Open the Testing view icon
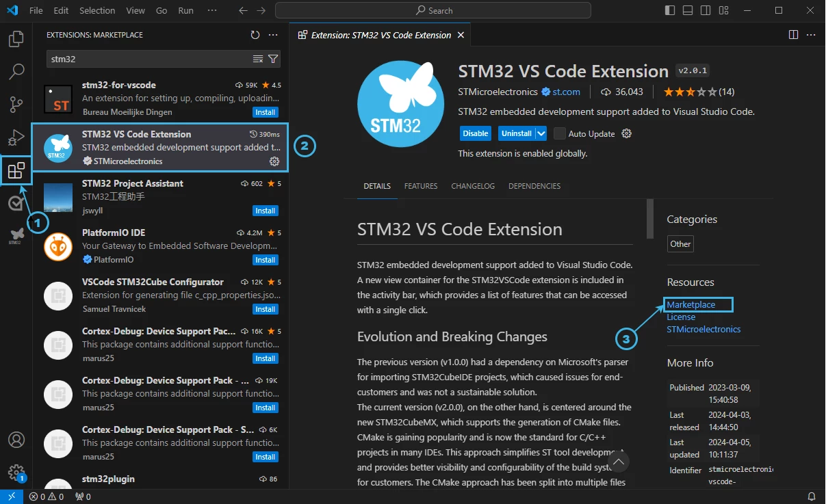The image size is (826, 504). (x=16, y=203)
